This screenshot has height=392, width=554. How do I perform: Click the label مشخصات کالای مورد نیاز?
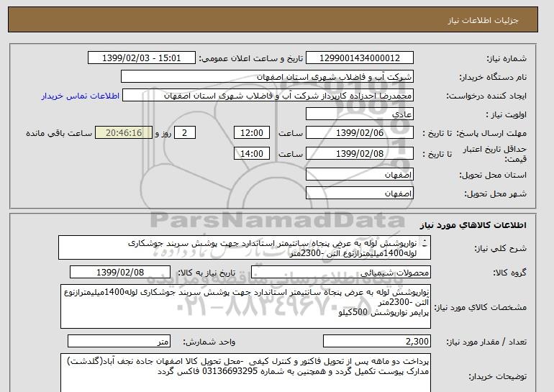click(x=481, y=307)
